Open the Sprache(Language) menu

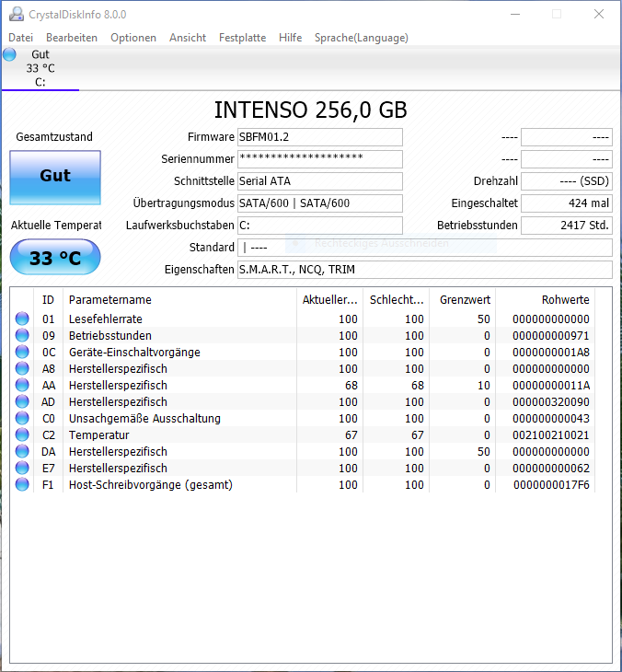[x=361, y=38]
